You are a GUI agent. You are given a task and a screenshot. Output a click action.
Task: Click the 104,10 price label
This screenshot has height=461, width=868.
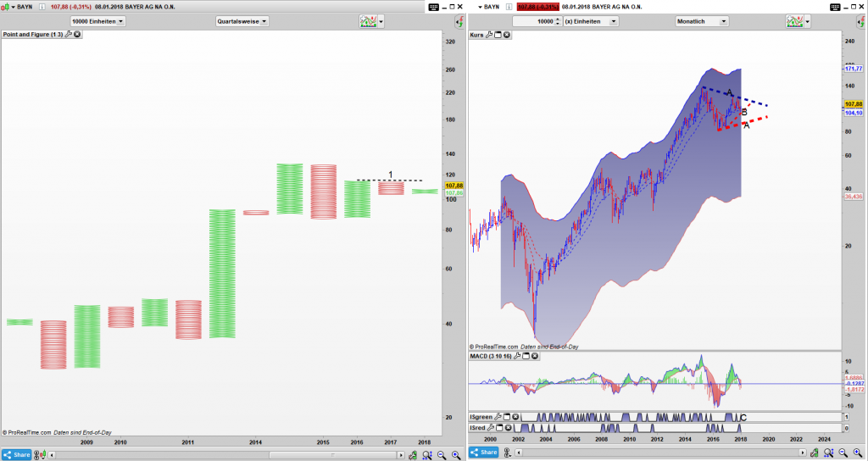pos(853,113)
